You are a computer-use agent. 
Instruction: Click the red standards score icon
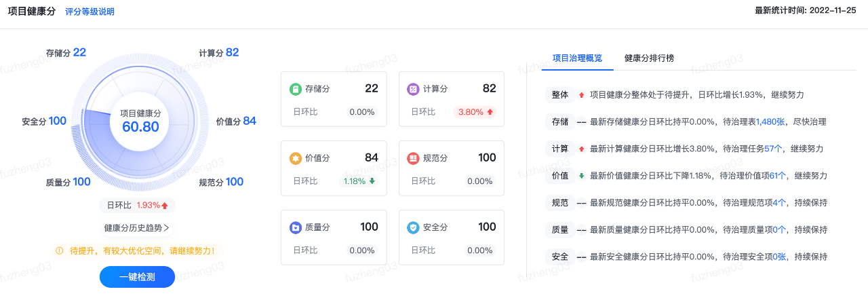[412, 158]
